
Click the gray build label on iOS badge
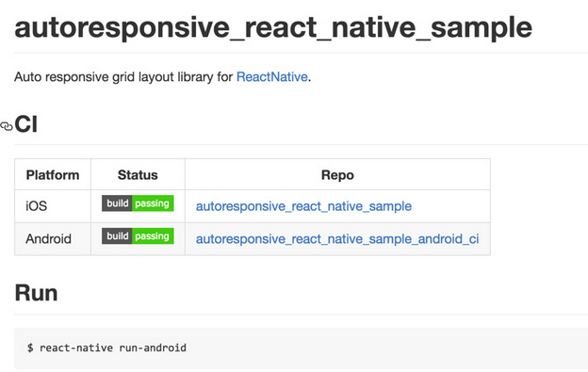pos(117,203)
